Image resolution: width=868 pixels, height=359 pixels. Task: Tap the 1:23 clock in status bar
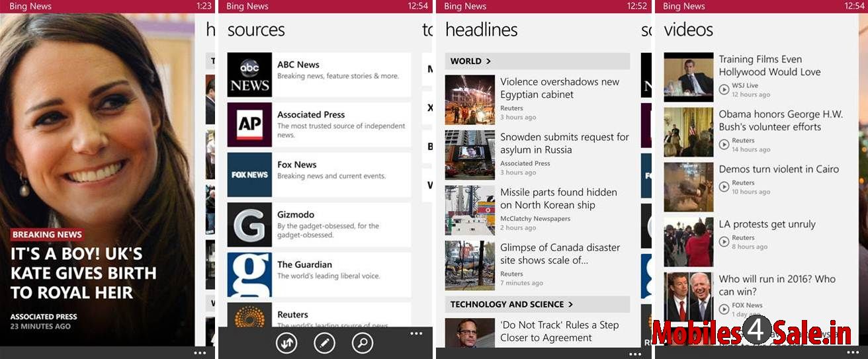[204, 6]
